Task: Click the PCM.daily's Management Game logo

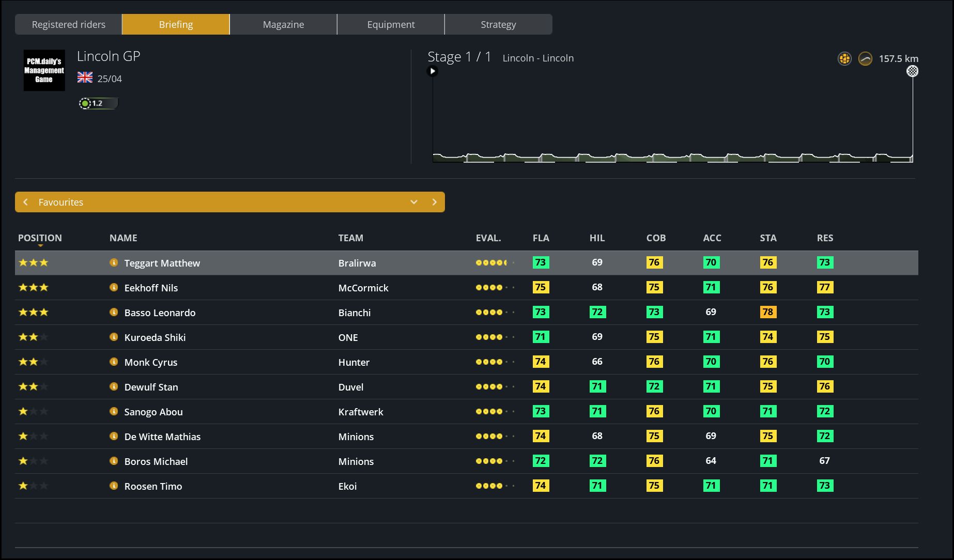Action: 44,70
